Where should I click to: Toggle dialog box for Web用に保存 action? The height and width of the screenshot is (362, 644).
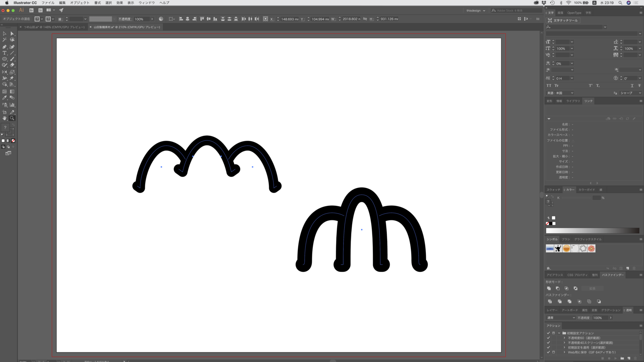pos(553,352)
